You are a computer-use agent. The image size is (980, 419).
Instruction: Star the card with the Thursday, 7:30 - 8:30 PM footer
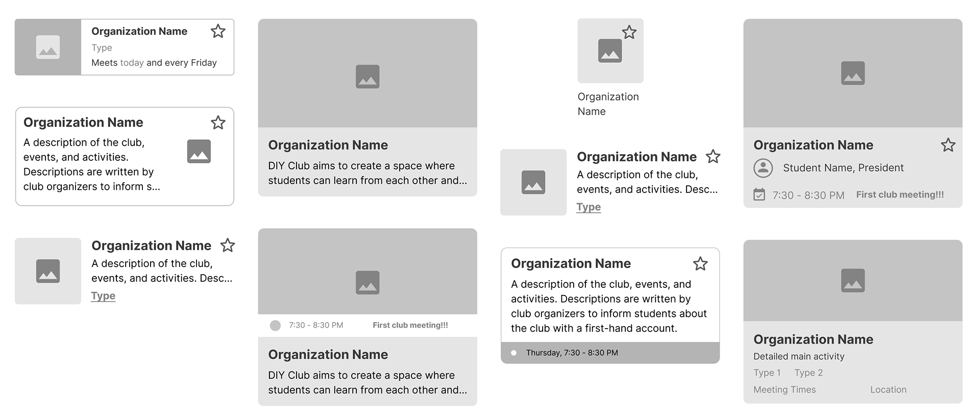(700, 264)
